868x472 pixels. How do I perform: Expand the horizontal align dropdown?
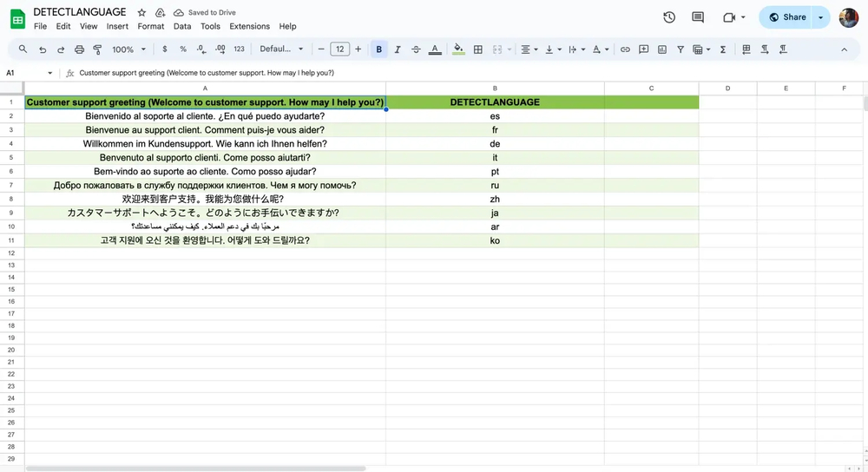click(x=529, y=49)
